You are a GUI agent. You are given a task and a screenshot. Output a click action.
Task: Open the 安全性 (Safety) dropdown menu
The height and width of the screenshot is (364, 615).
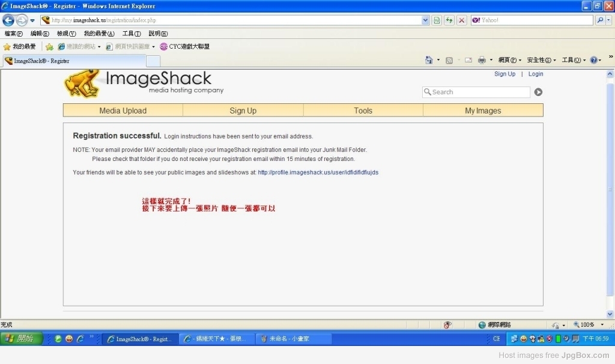click(541, 60)
